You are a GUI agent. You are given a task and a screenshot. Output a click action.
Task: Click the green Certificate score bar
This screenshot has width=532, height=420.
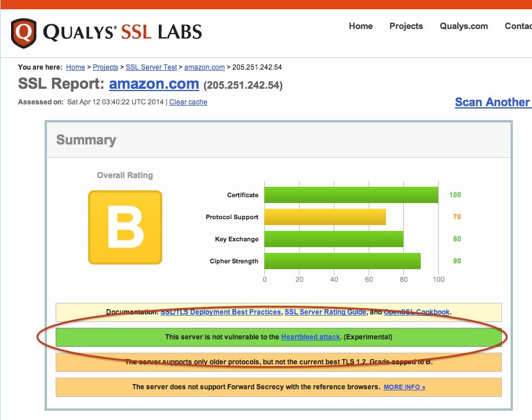(351, 195)
